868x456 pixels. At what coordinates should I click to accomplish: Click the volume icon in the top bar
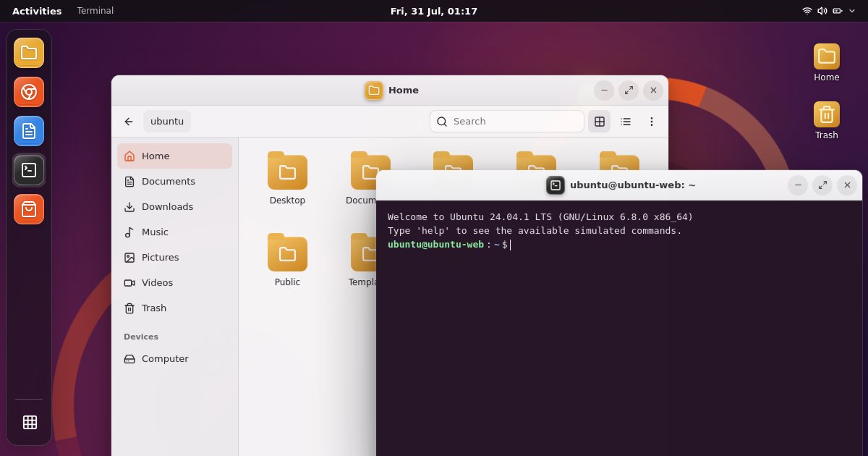(822, 11)
